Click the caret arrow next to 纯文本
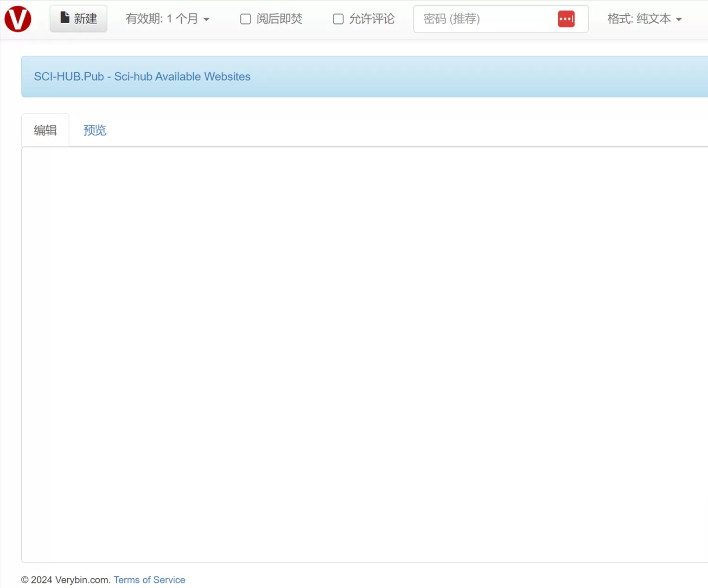Viewport: 708px width, 588px height. 679,19
